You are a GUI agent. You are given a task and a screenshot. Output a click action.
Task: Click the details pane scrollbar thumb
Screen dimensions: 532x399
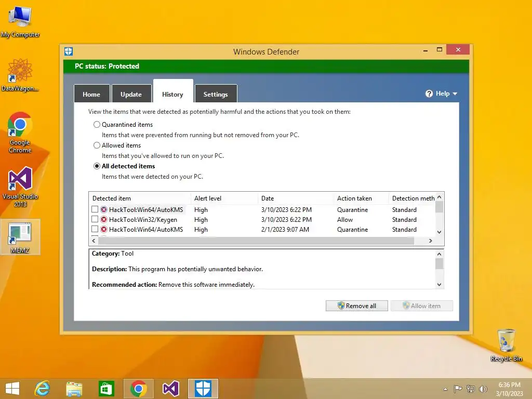click(x=440, y=263)
